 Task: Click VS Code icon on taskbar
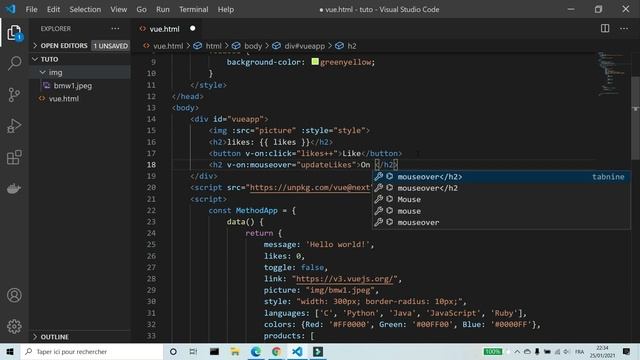point(297,351)
